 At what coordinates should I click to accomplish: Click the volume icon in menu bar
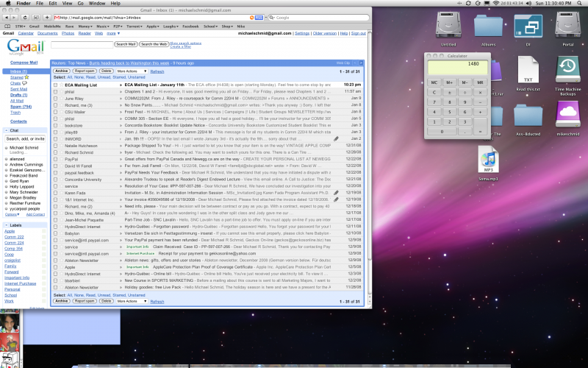point(528,3)
